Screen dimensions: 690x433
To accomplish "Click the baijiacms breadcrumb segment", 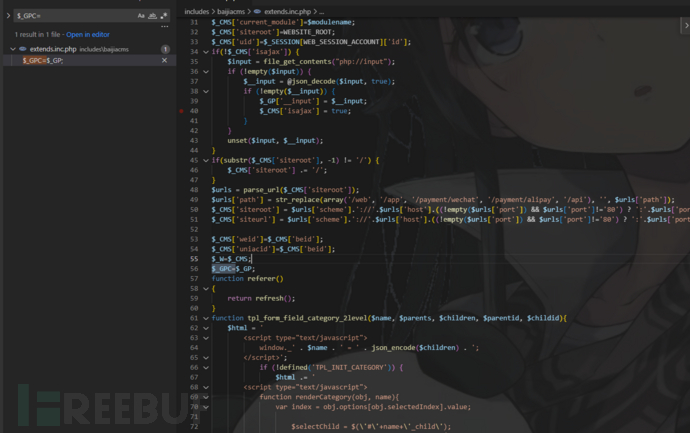I will coord(231,11).
